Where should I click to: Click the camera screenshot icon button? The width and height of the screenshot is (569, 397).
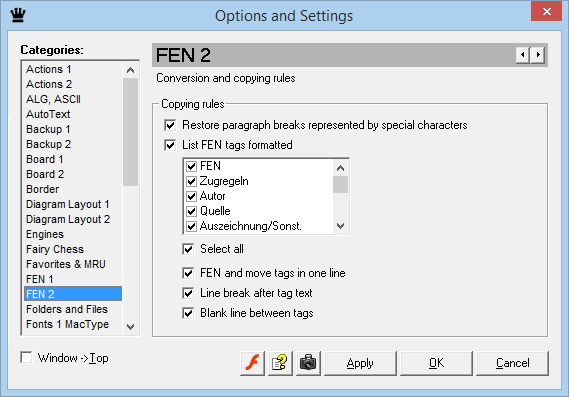click(308, 363)
